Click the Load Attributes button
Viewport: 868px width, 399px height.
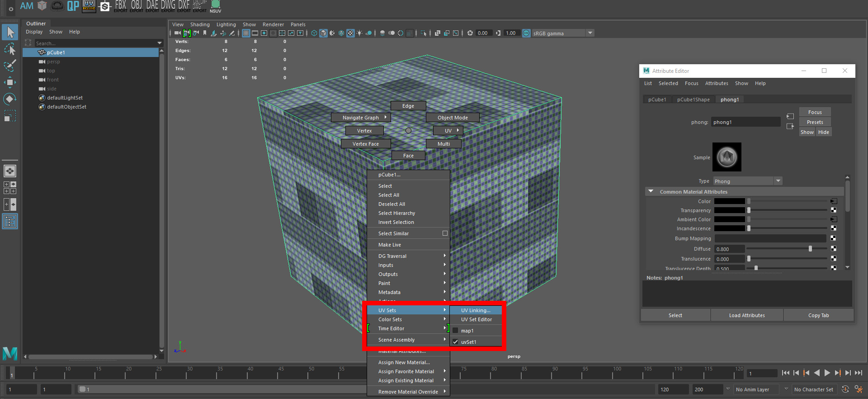pyautogui.click(x=747, y=315)
